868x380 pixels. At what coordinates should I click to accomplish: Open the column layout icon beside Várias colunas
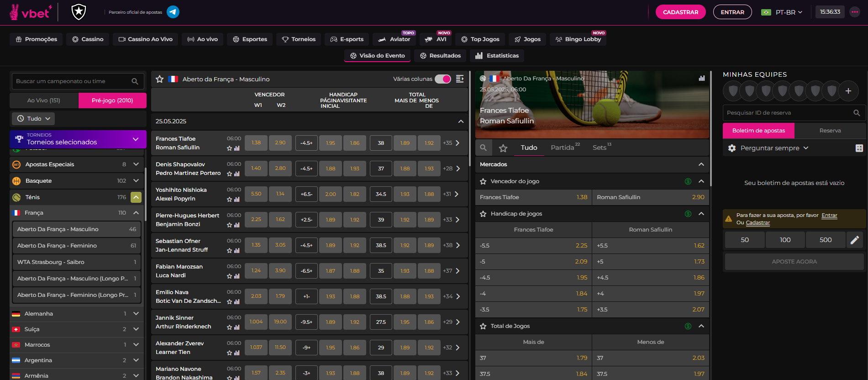[x=460, y=79]
